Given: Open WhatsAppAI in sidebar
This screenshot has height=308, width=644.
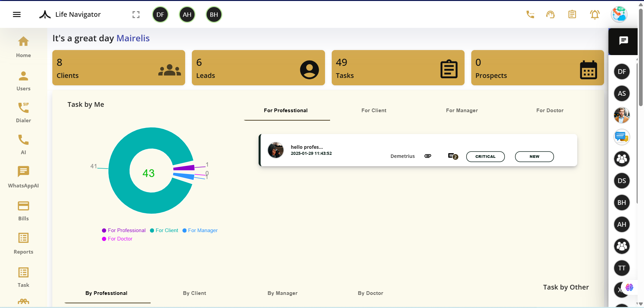Looking at the screenshot, I should click(23, 177).
